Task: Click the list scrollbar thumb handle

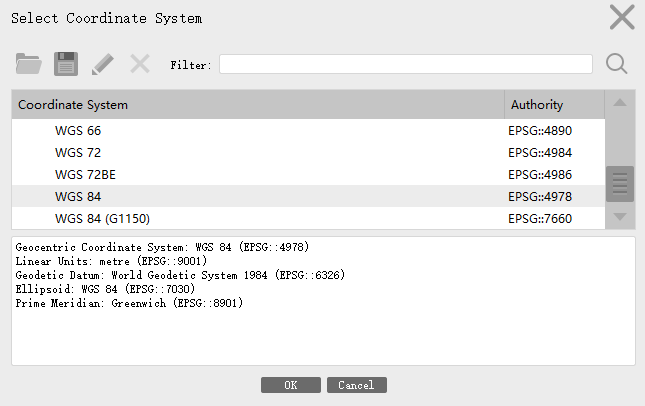Action: (620, 184)
